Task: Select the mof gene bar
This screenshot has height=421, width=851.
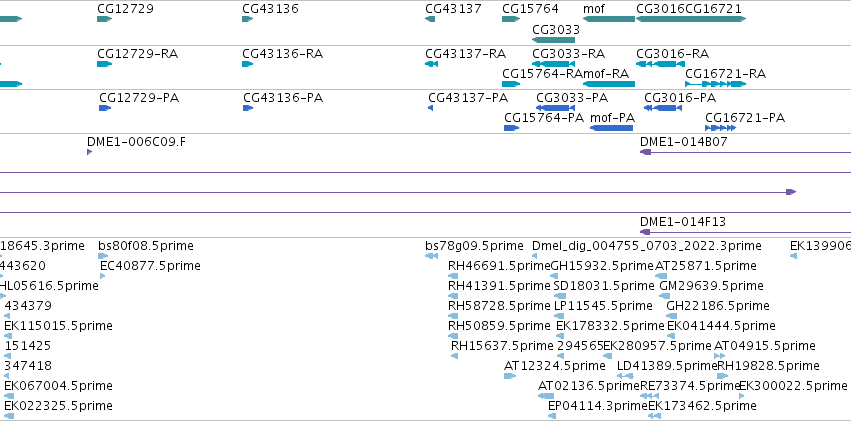Action: pyautogui.click(x=609, y=19)
